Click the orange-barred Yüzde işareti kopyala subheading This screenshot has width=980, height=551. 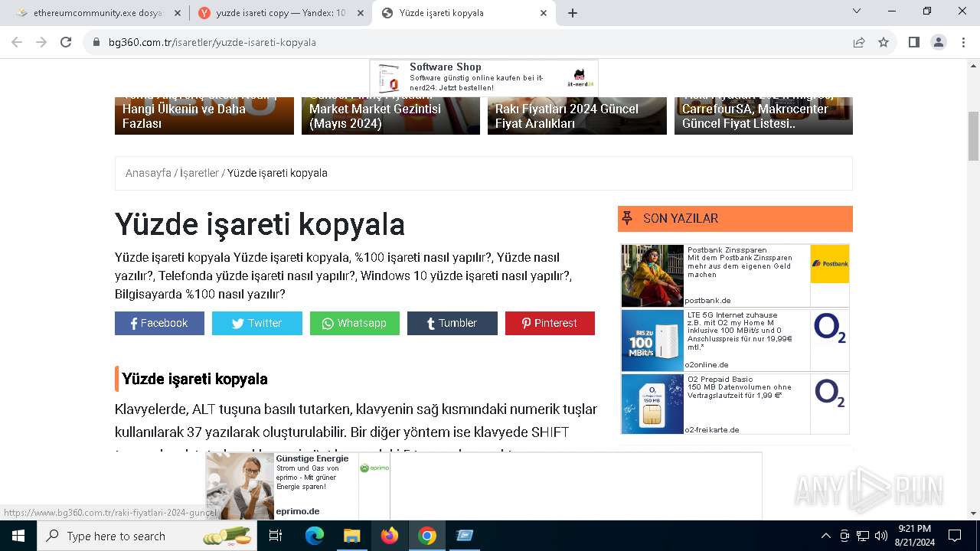(x=194, y=379)
